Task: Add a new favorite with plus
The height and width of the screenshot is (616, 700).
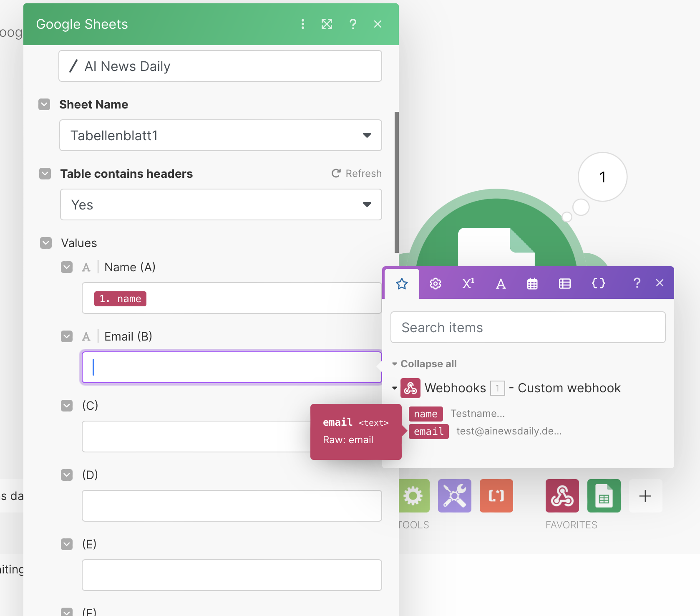Action: point(645,496)
